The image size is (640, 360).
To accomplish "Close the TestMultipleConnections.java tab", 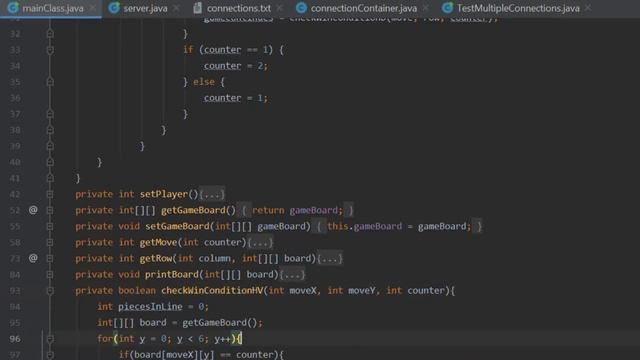I will [x=588, y=8].
